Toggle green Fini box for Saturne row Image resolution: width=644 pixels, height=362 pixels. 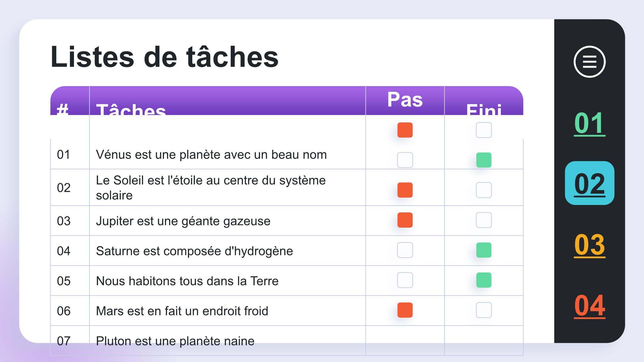(x=484, y=250)
